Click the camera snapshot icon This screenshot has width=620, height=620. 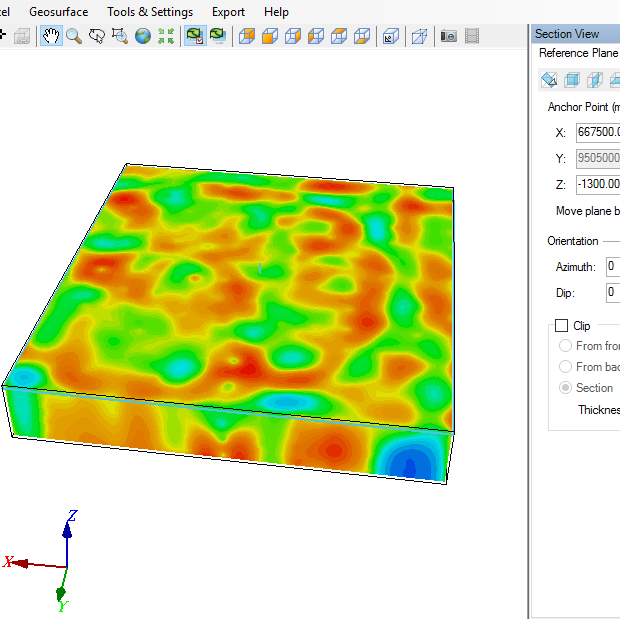coord(449,36)
